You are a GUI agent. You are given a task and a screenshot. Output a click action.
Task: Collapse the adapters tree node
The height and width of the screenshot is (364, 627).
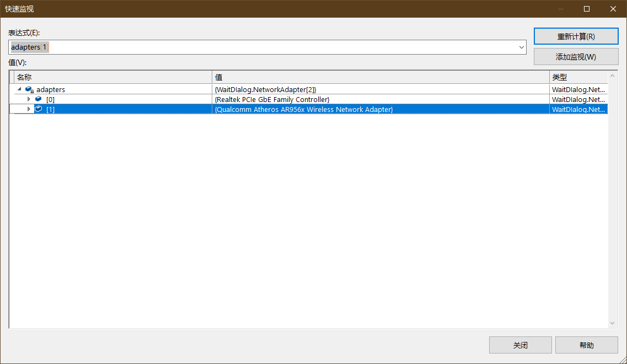coord(19,89)
